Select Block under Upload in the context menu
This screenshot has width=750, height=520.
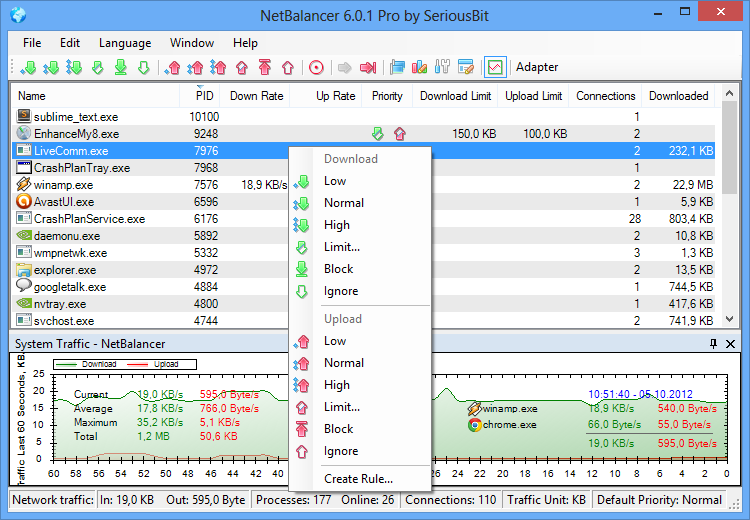[x=338, y=429]
